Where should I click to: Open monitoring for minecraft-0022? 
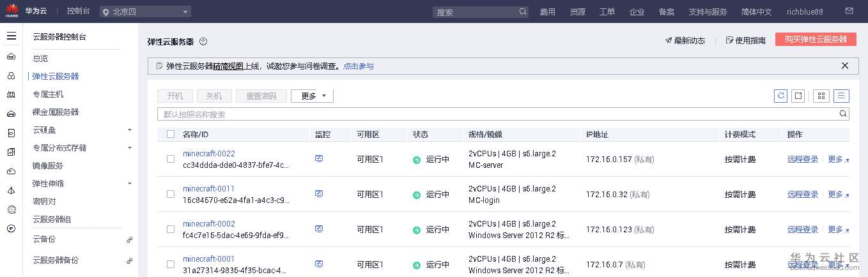click(x=319, y=158)
